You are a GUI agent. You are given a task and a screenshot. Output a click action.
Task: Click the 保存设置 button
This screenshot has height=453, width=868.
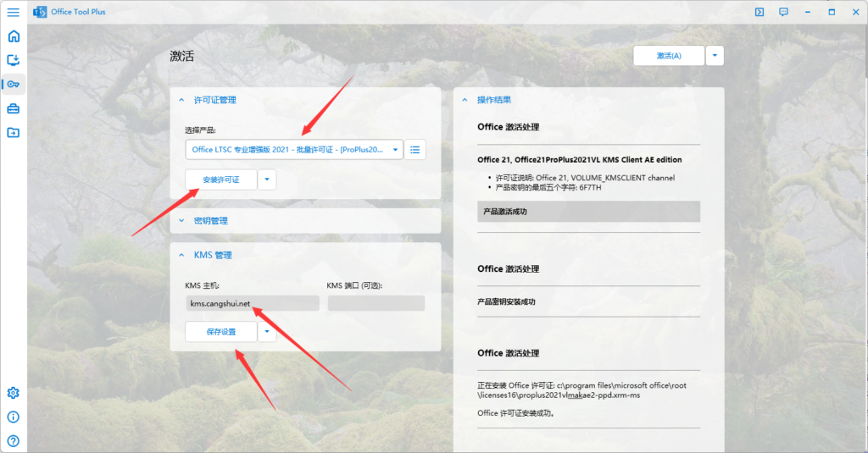coord(221,332)
